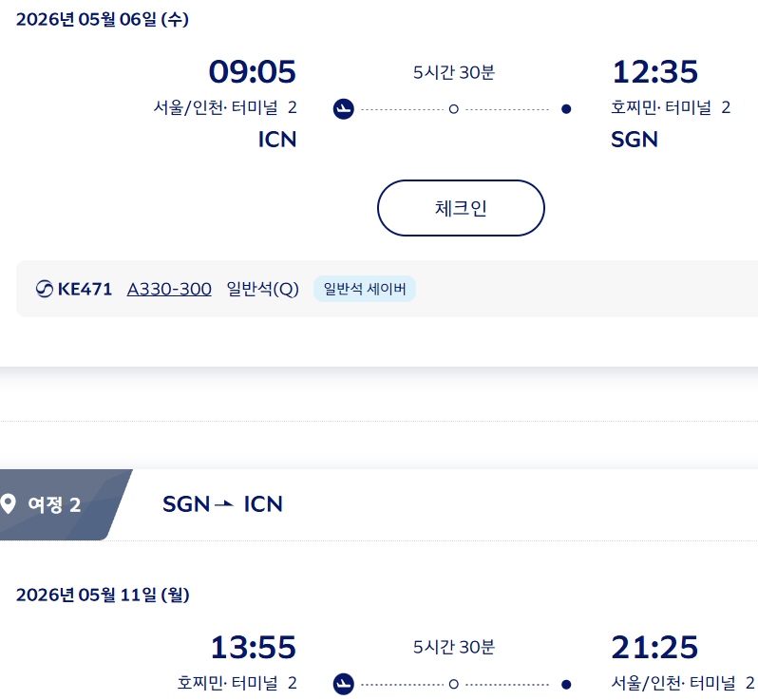
Task: Click the 12:35 arrival time
Action: click(x=655, y=72)
